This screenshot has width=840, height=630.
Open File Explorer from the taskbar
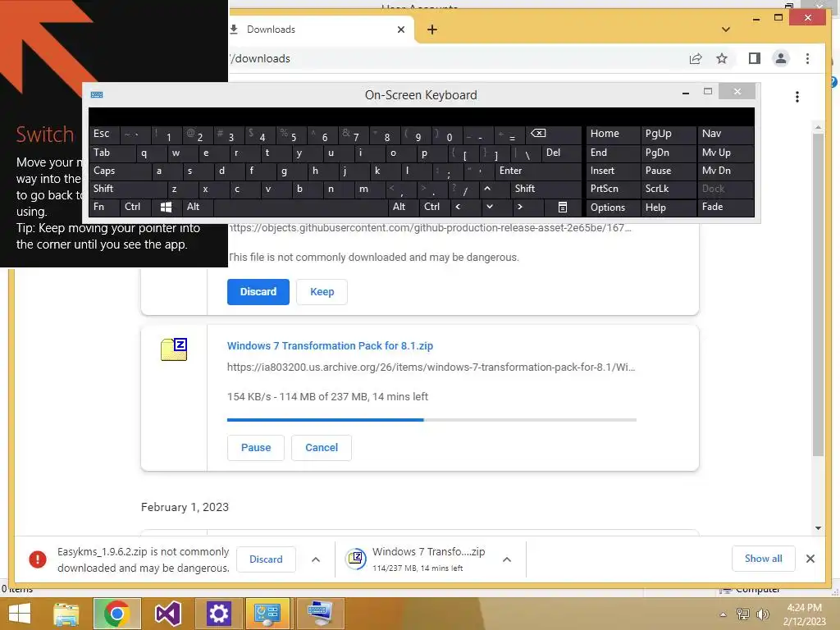(66, 614)
